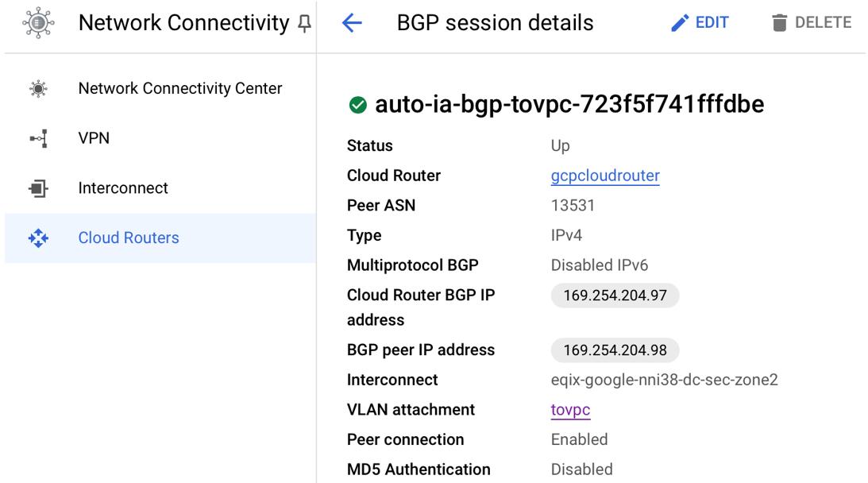Click the Cloud Routers sidebar icon
The height and width of the screenshot is (483, 868).
pos(38,238)
